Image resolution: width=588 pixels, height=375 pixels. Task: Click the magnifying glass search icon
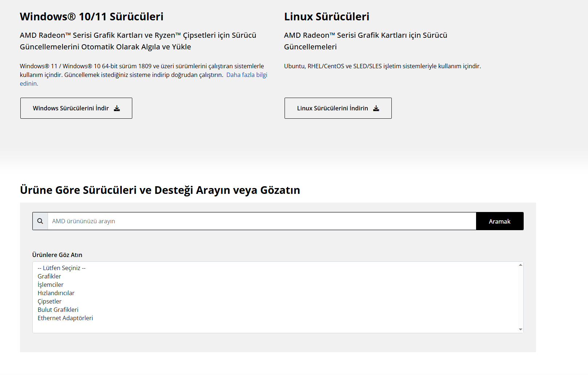pos(40,221)
